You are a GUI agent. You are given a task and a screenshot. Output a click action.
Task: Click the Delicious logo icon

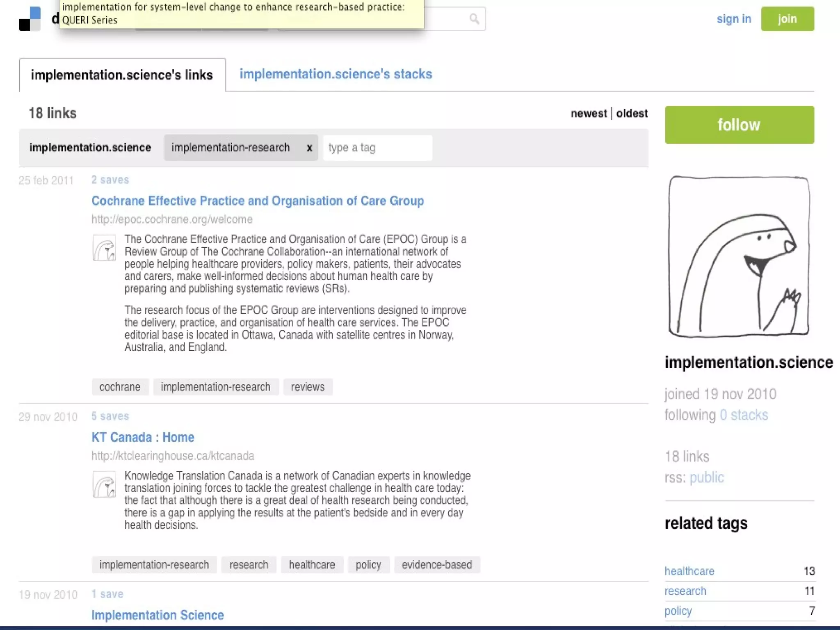point(30,19)
